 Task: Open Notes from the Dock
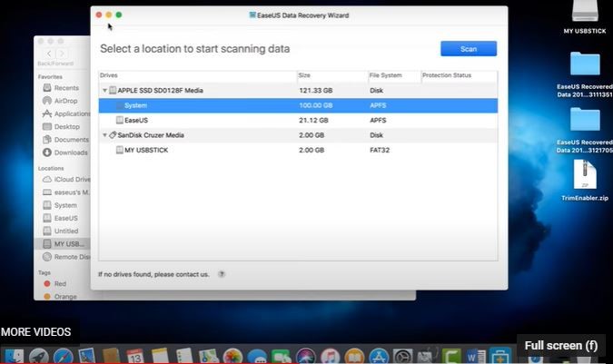(x=160, y=356)
